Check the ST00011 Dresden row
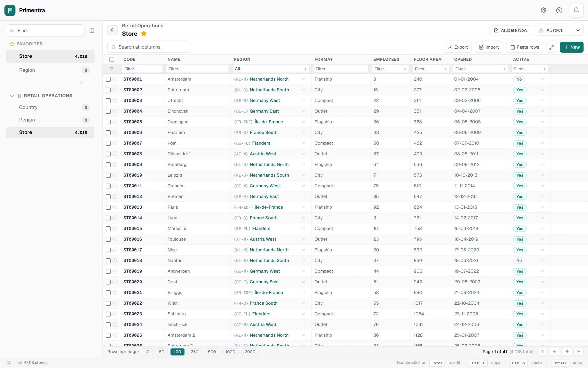The width and height of the screenshot is (588, 368). tap(108, 186)
